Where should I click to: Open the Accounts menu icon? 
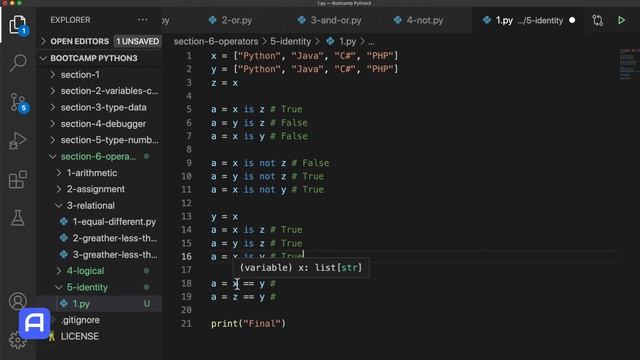pos(18,302)
